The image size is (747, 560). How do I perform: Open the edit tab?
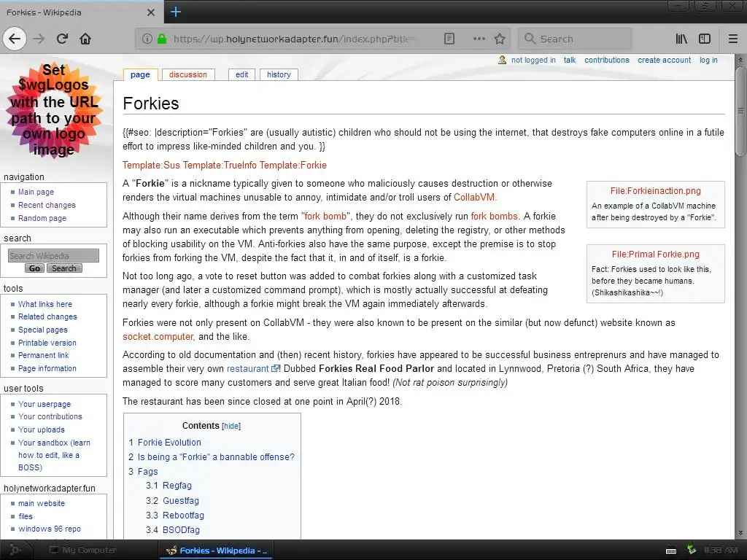pos(241,75)
